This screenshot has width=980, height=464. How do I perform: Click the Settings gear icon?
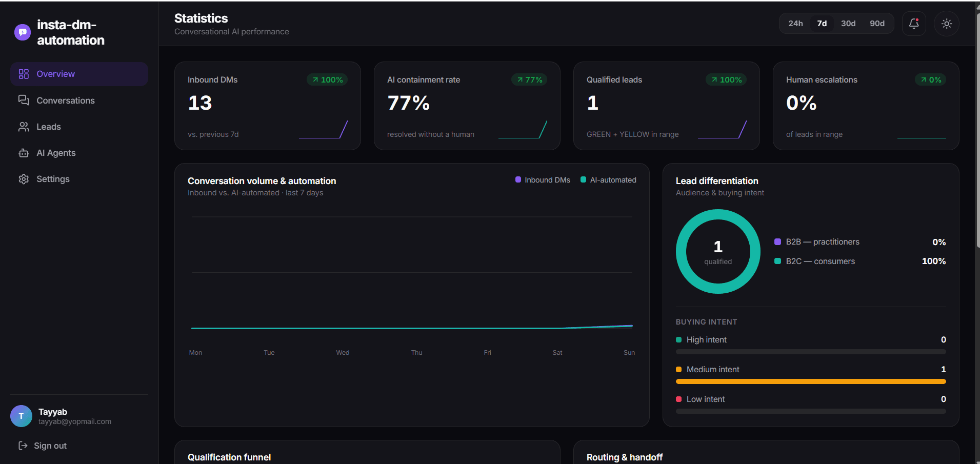click(24, 179)
